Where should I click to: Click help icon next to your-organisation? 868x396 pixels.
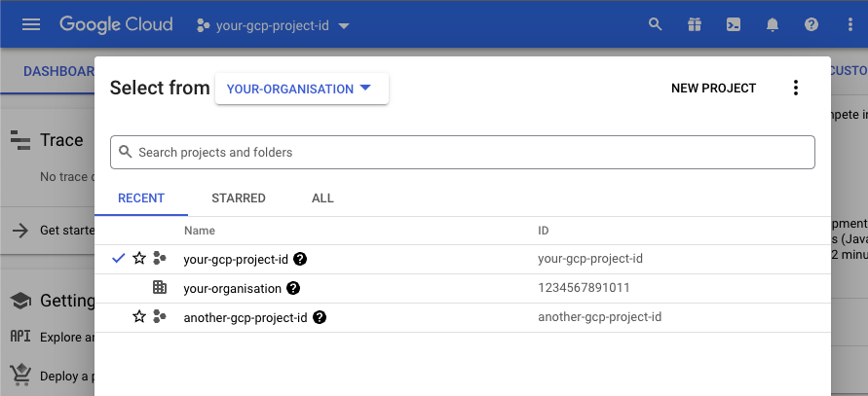click(293, 288)
